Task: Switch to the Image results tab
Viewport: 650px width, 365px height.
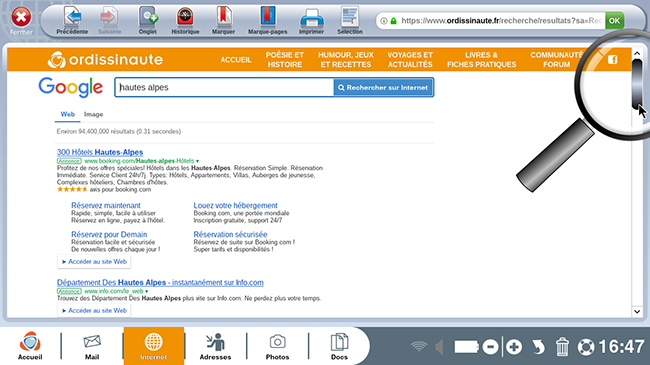Action: pyautogui.click(x=93, y=114)
